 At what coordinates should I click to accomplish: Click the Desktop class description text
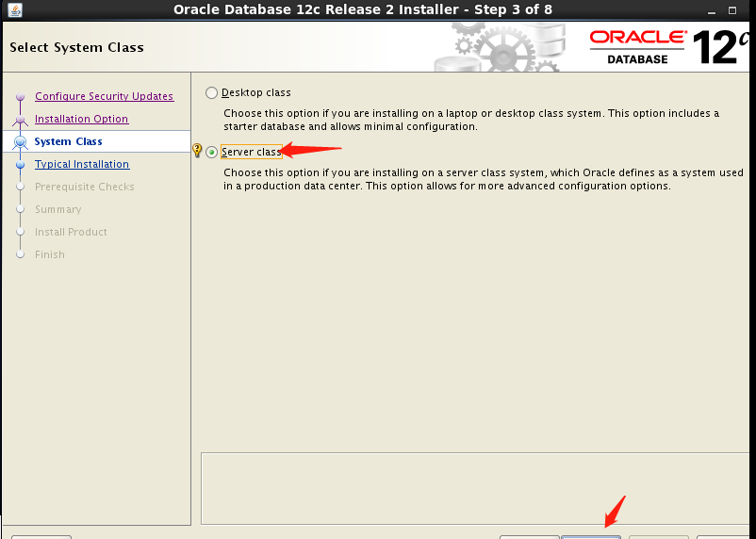click(x=471, y=120)
